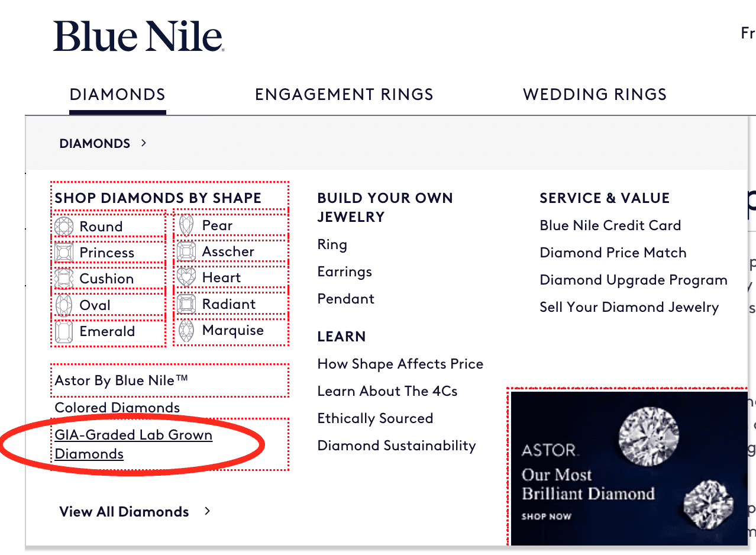Browse Colored Diamonds
756x555 pixels.
[x=117, y=408]
